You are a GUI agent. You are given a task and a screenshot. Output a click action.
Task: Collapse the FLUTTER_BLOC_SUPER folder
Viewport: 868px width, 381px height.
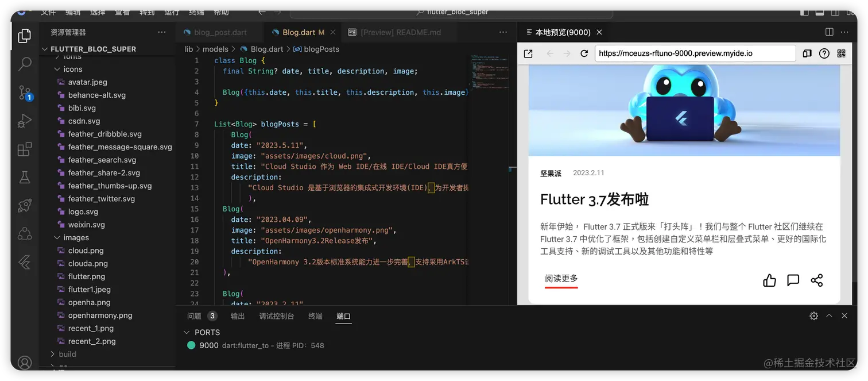[x=44, y=49]
